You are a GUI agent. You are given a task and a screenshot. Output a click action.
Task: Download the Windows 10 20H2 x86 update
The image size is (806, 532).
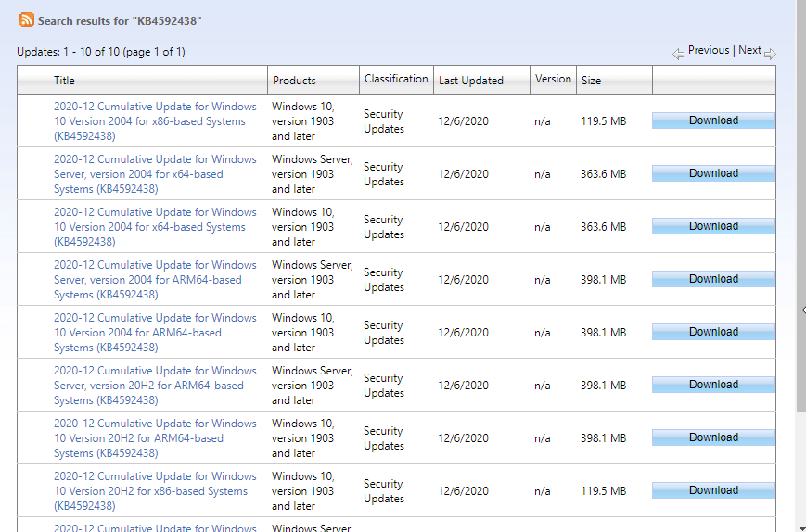coord(713,490)
